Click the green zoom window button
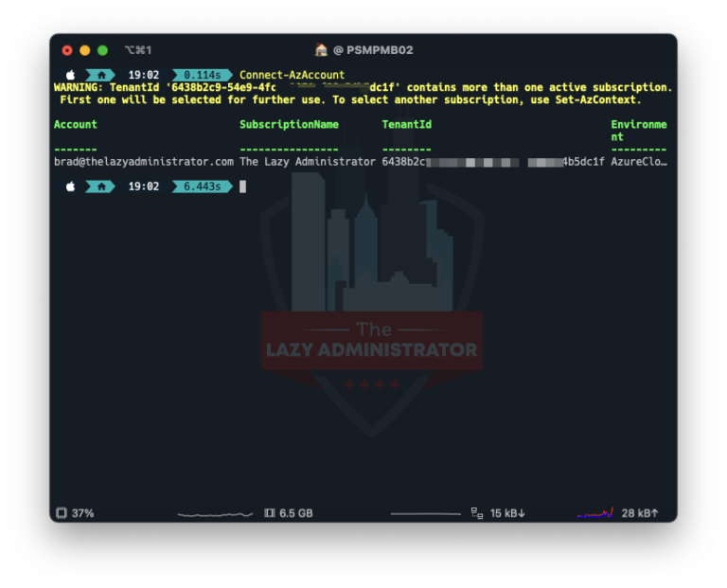The image size is (727, 588). (102, 50)
